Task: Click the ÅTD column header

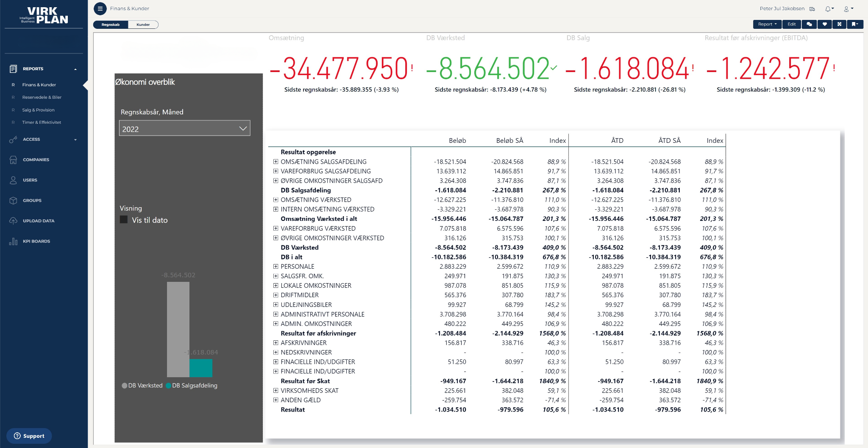Action: pos(617,141)
